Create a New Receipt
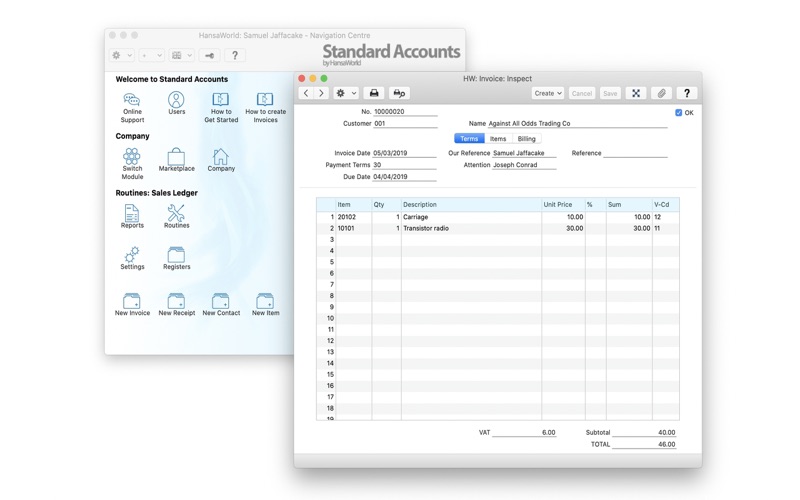The height and width of the screenshot is (500, 800). [177, 305]
